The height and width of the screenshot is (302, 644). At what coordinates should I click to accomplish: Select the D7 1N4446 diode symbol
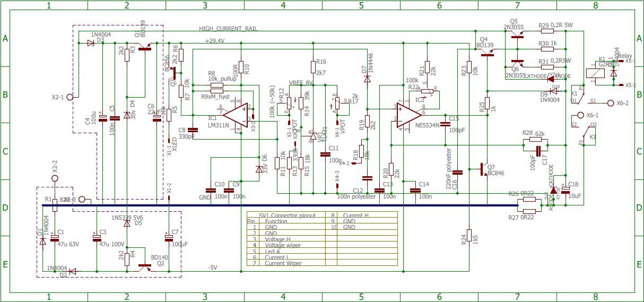coord(367,79)
